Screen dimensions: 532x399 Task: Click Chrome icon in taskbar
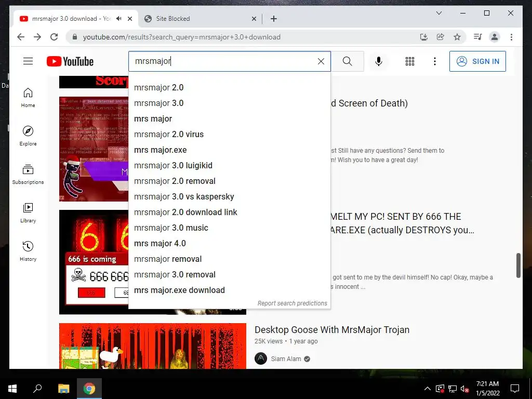89,389
